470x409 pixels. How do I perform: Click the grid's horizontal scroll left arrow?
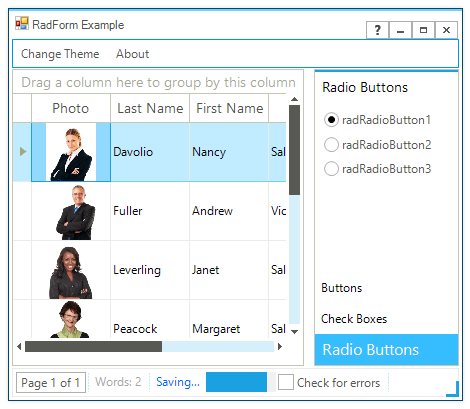[19, 347]
